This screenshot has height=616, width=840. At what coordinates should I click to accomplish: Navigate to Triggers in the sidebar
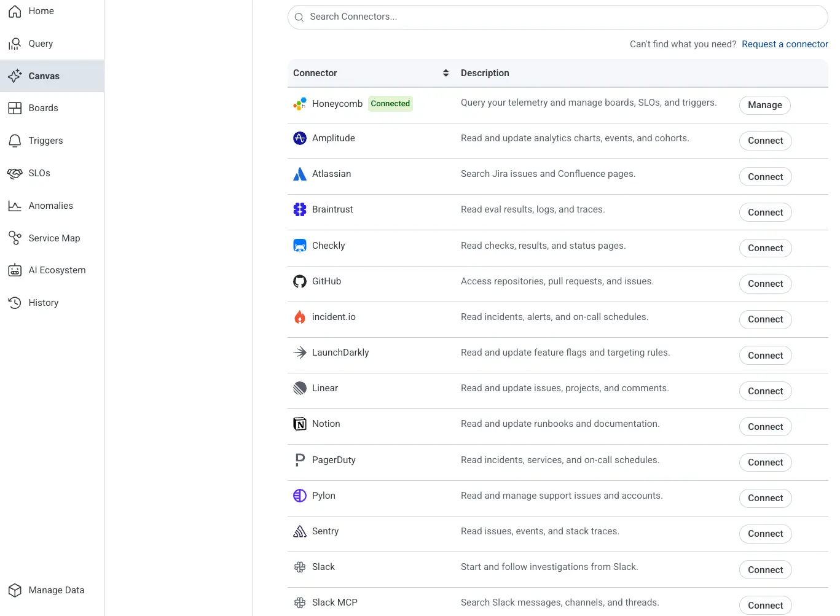(x=52, y=141)
